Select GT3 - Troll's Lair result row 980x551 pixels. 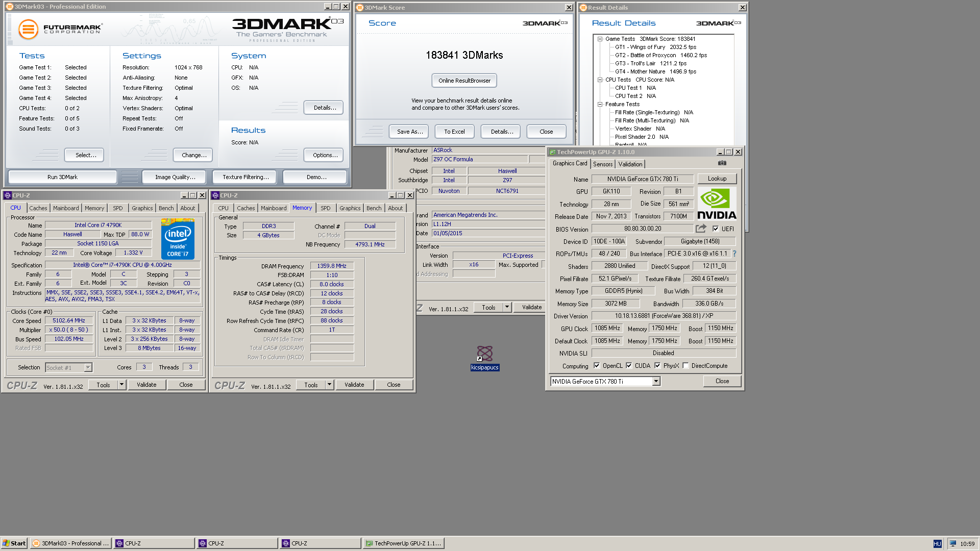coord(650,63)
